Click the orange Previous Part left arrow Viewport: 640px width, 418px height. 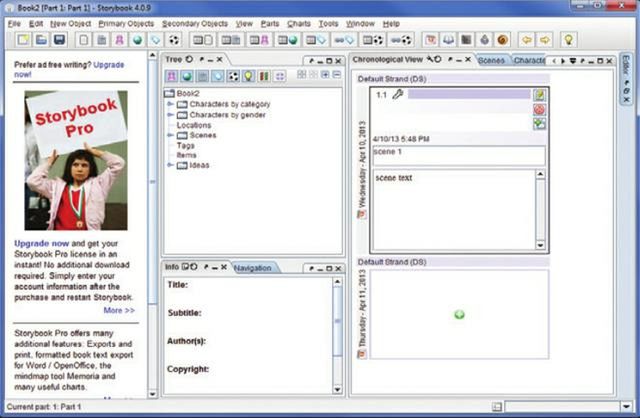(x=527, y=40)
